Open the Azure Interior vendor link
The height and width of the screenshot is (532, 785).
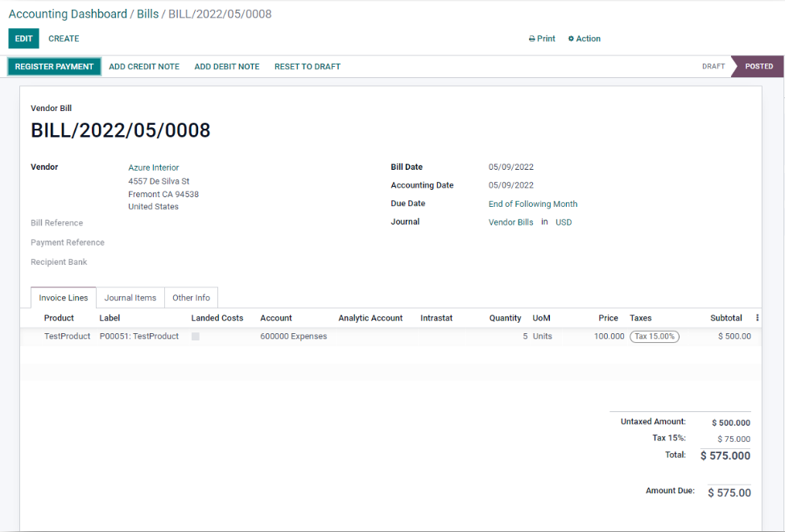click(153, 167)
